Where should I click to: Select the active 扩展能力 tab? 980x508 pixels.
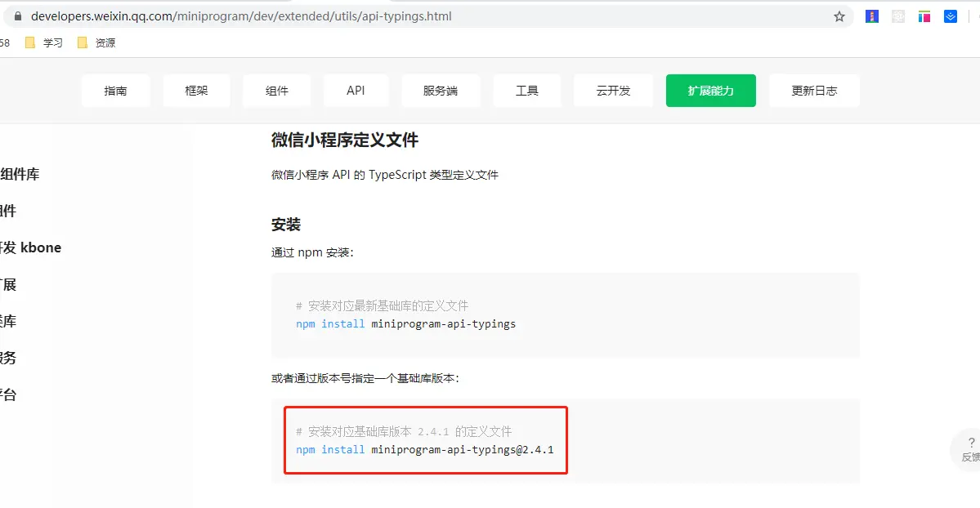710,91
